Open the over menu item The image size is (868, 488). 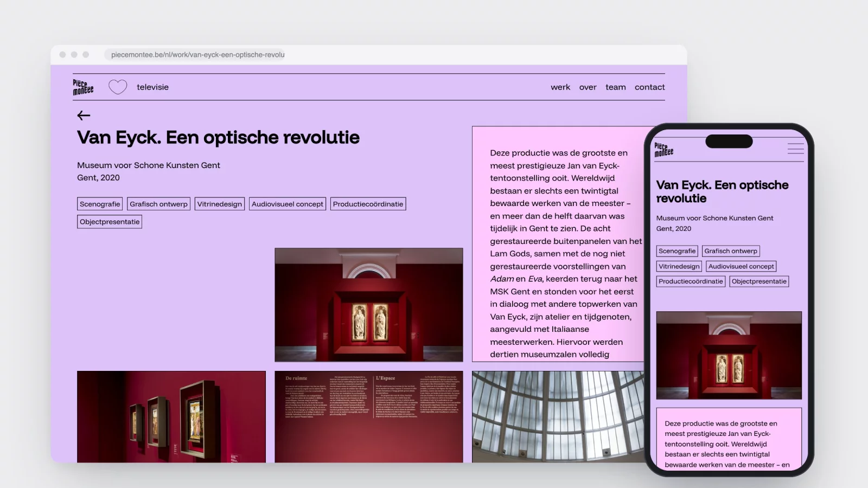pos(588,87)
